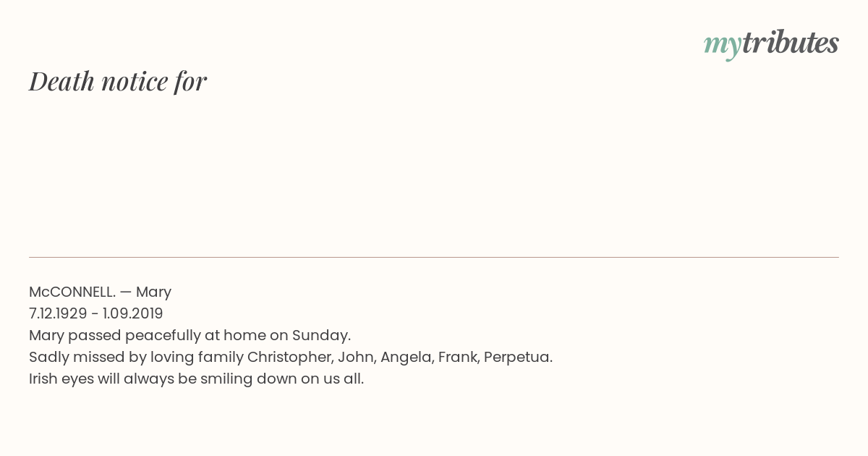
Task: Click the dark "tributes" word in logo
Action: point(791,43)
